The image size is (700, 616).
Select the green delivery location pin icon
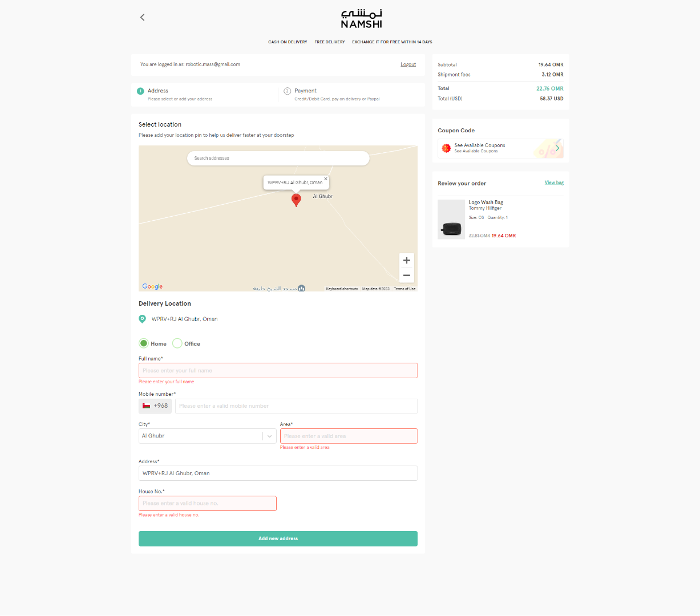[143, 319]
